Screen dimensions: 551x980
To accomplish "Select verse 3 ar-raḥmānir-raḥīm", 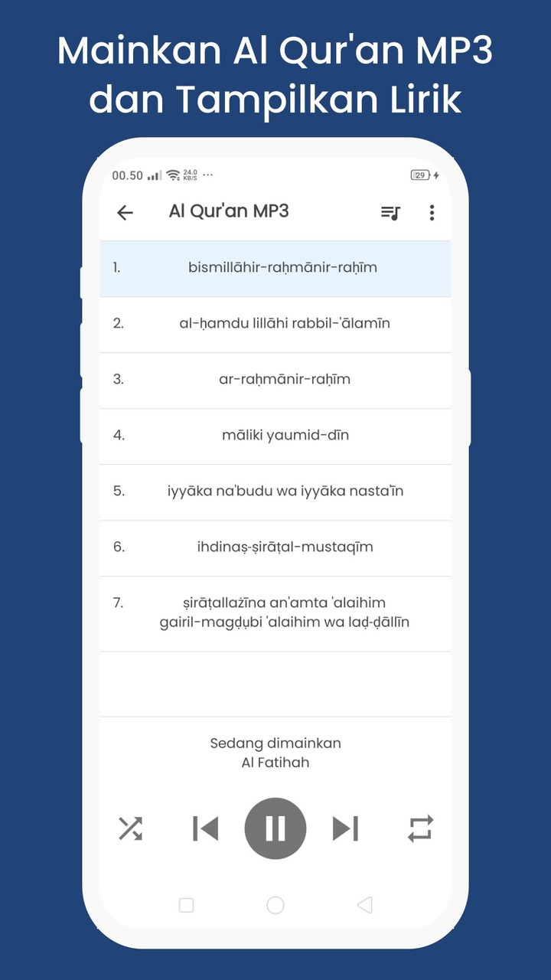I will [x=275, y=380].
